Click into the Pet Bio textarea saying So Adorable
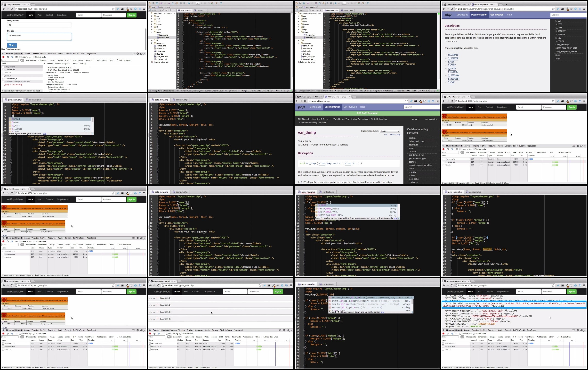 [x=39, y=37]
